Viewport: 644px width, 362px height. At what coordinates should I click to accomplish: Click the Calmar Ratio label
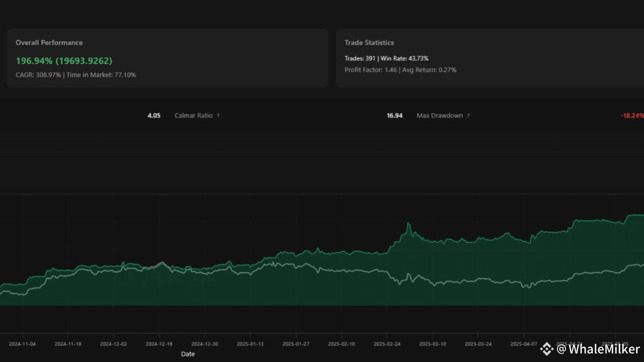pos(193,116)
